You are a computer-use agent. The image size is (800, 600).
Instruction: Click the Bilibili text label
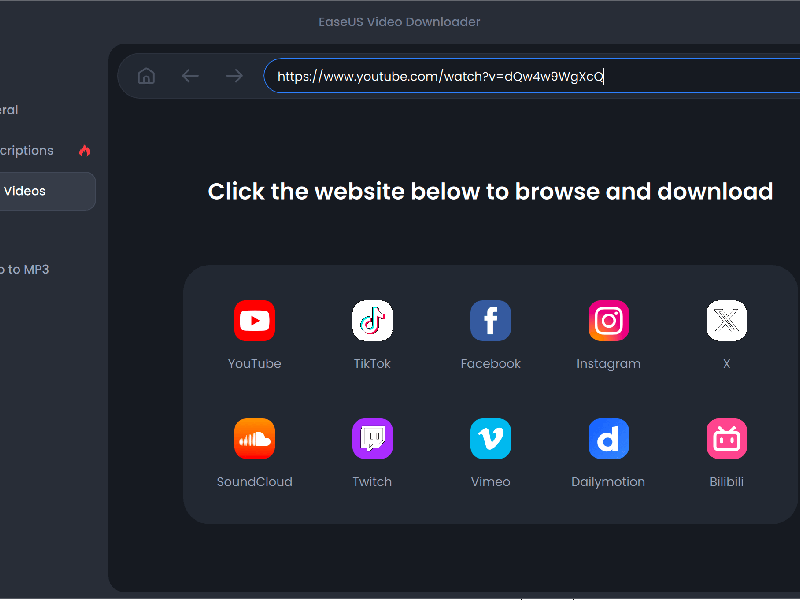(x=727, y=482)
